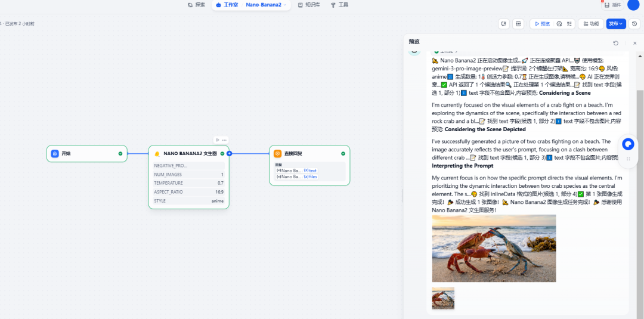
Task: Click the 开始 node home icon
Action: [x=55, y=154]
